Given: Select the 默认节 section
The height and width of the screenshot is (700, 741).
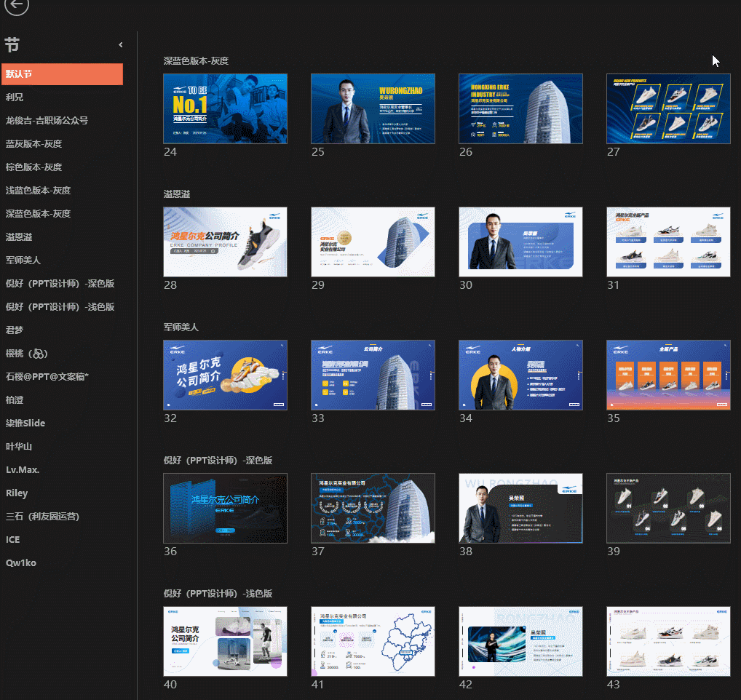Looking at the screenshot, I should (x=62, y=74).
